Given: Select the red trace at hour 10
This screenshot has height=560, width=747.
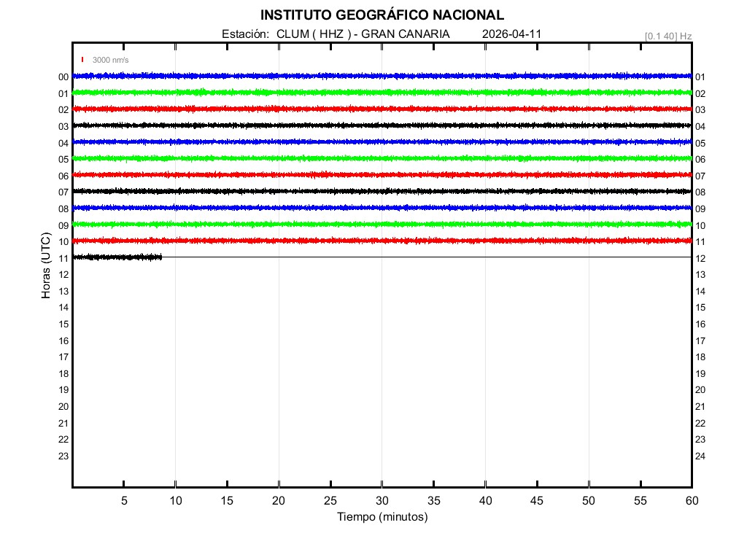Looking at the screenshot, I should coord(382,241).
